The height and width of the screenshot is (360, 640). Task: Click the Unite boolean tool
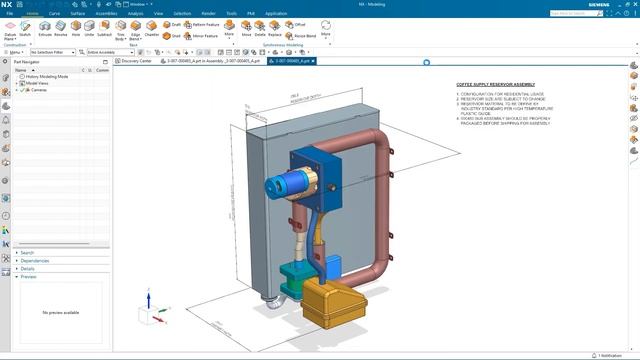89,29
